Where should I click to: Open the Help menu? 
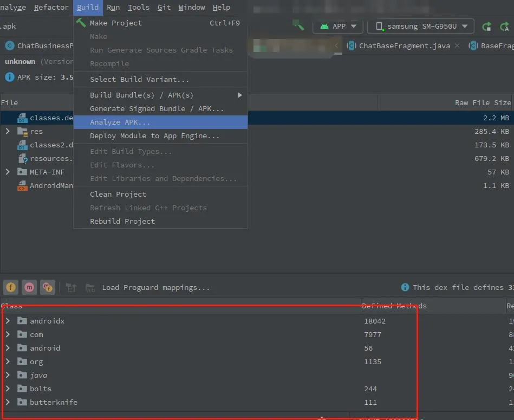point(222,7)
